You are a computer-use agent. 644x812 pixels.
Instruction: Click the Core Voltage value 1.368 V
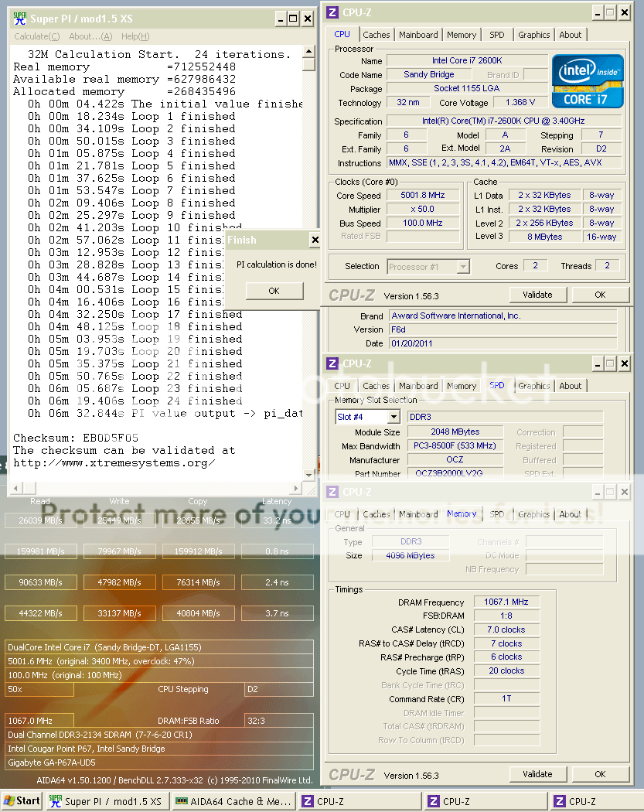520,103
